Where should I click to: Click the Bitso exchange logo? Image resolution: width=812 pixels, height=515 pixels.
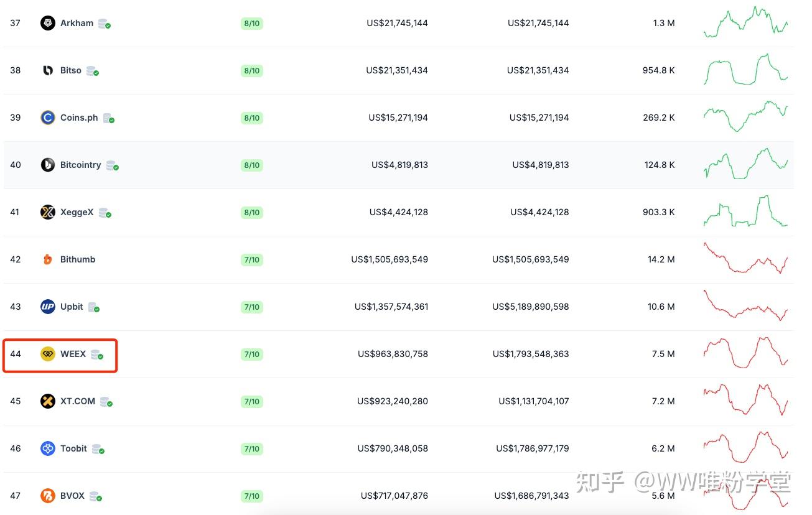point(48,70)
